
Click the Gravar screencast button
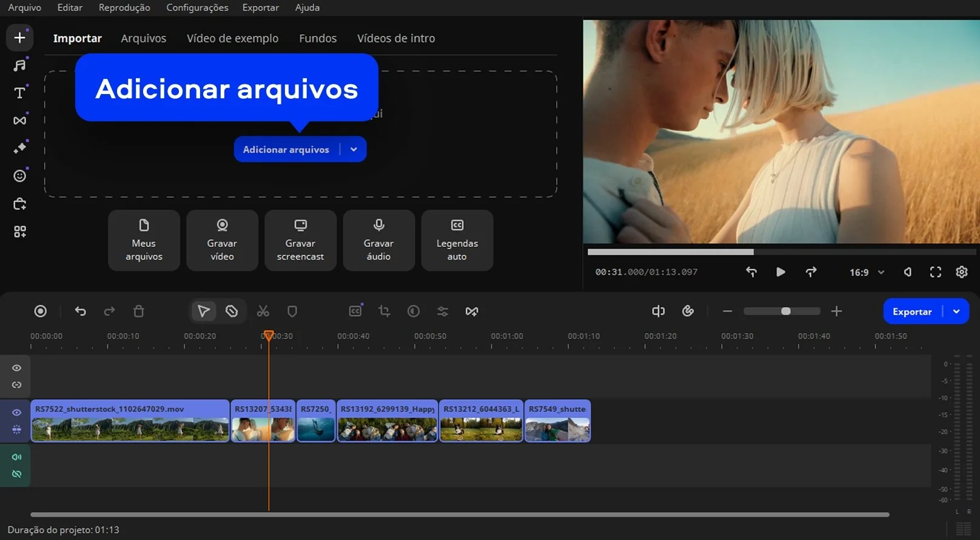point(300,240)
